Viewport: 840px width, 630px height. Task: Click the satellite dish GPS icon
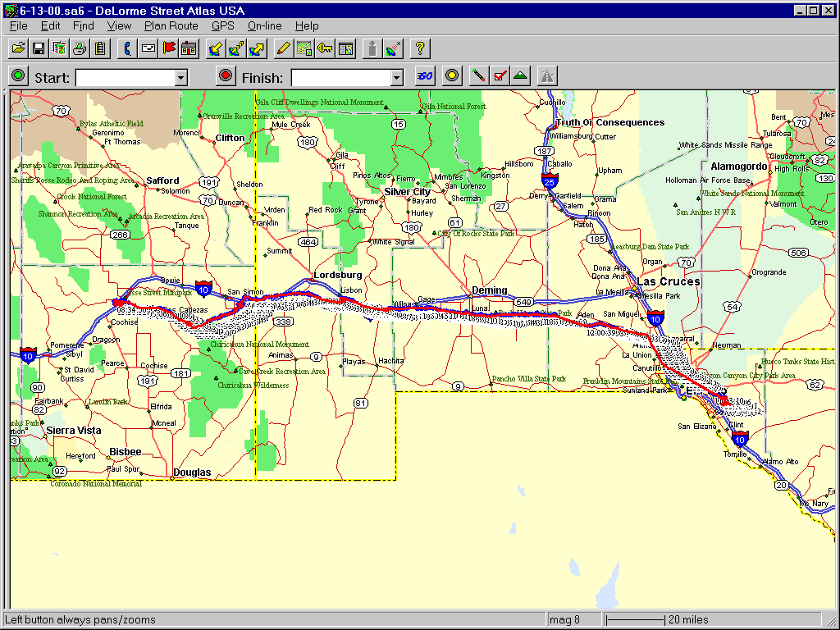pyautogui.click(x=394, y=48)
